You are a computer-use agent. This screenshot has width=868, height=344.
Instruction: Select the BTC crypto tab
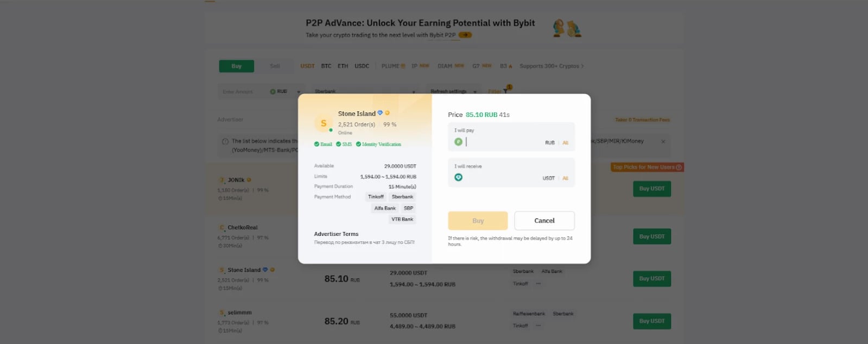pos(326,66)
